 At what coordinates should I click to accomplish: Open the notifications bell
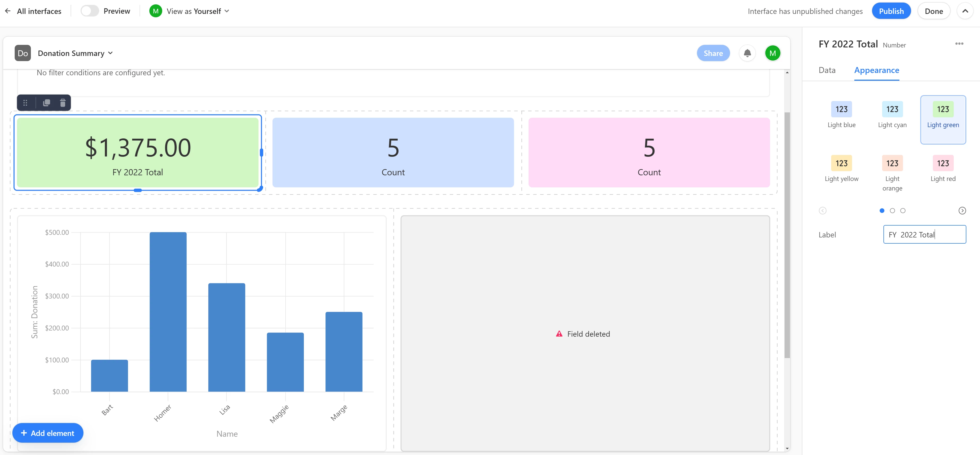(747, 53)
